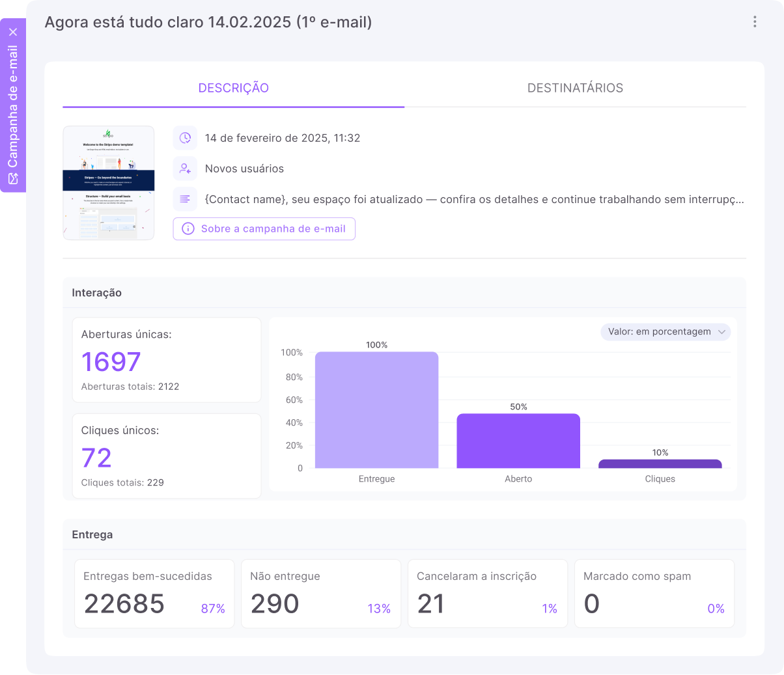Switch to the DESTINATÁRIOS tab

click(x=575, y=88)
